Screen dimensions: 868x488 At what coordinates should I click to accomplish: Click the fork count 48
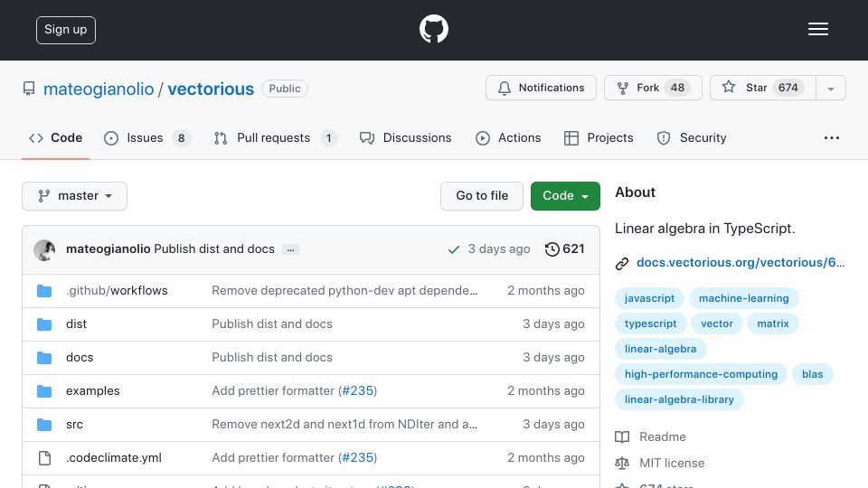[x=677, y=88]
